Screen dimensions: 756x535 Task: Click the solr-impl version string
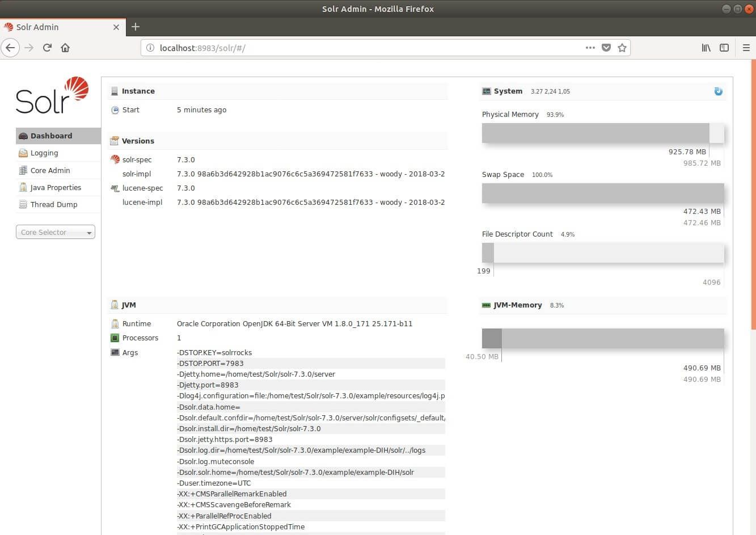311,174
